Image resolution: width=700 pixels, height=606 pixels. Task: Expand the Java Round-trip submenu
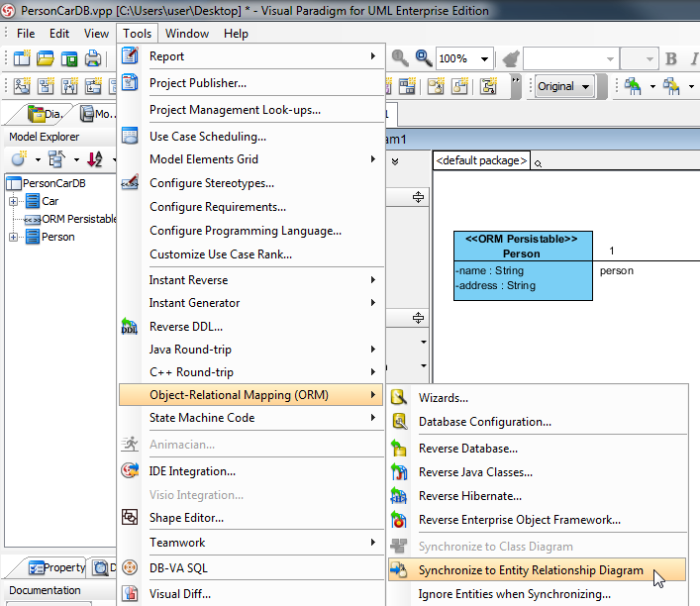372,349
